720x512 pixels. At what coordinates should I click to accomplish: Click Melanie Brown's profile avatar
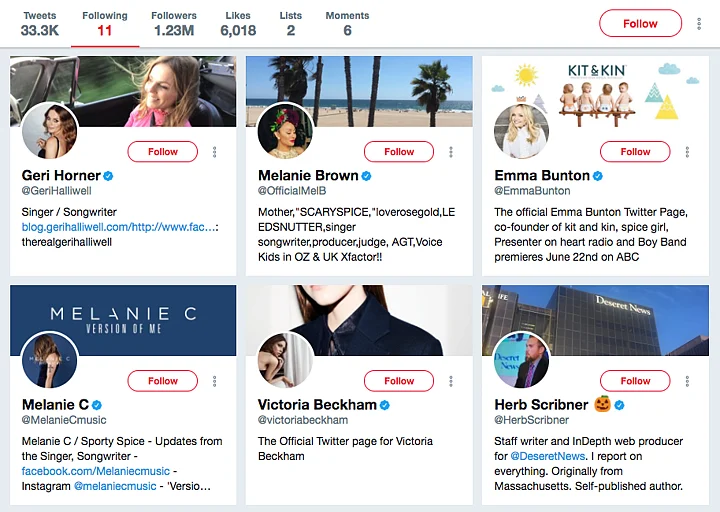[285, 131]
